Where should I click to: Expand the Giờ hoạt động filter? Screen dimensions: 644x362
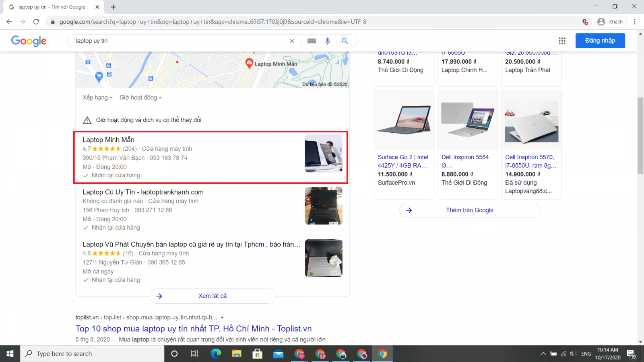click(x=140, y=97)
